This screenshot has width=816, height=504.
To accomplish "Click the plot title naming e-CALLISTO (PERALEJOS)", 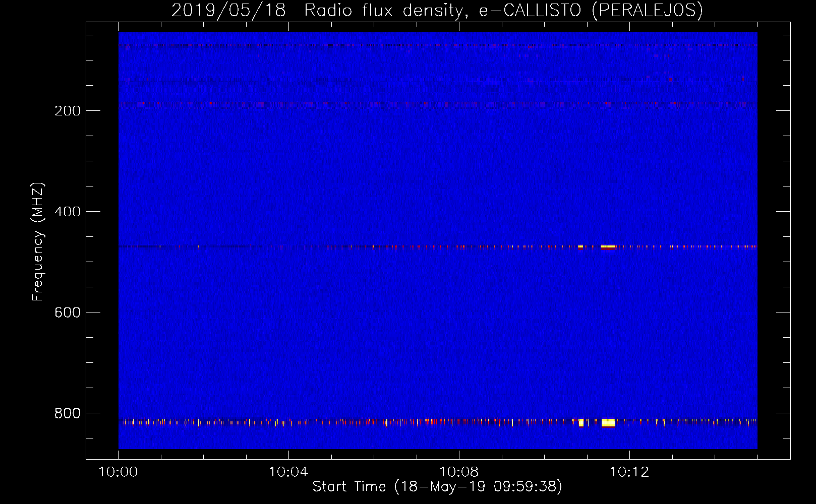I will point(437,10).
